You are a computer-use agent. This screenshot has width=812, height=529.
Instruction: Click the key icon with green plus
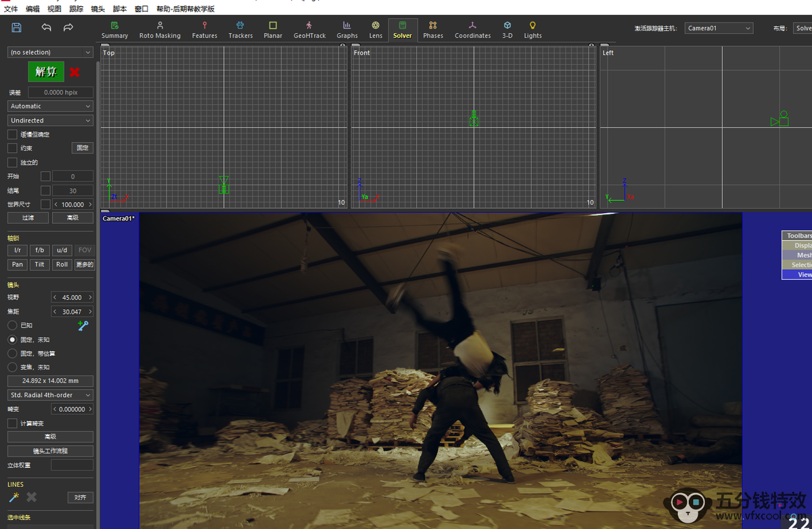[x=83, y=326]
